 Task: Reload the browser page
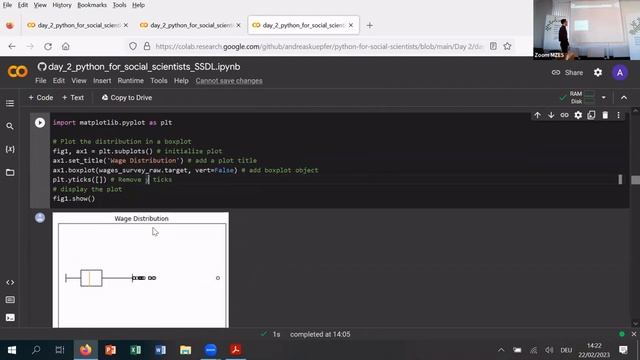point(48,47)
